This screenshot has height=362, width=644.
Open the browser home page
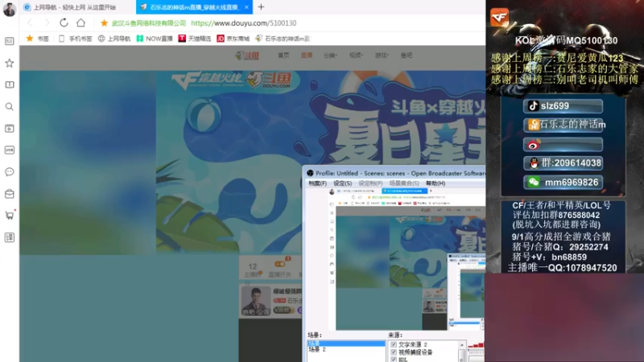(x=81, y=23)
